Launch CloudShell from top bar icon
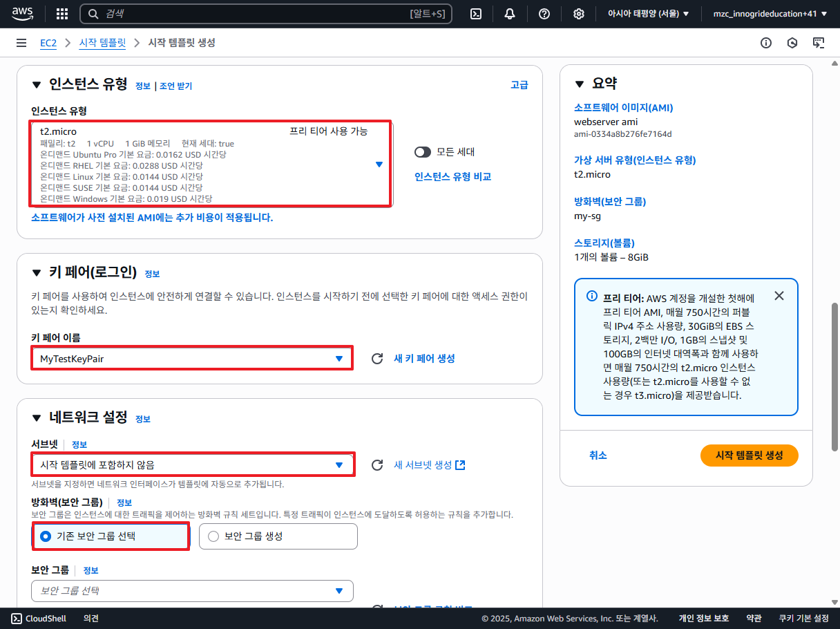The width and height of the screenshot is (840, 629). 476,14
